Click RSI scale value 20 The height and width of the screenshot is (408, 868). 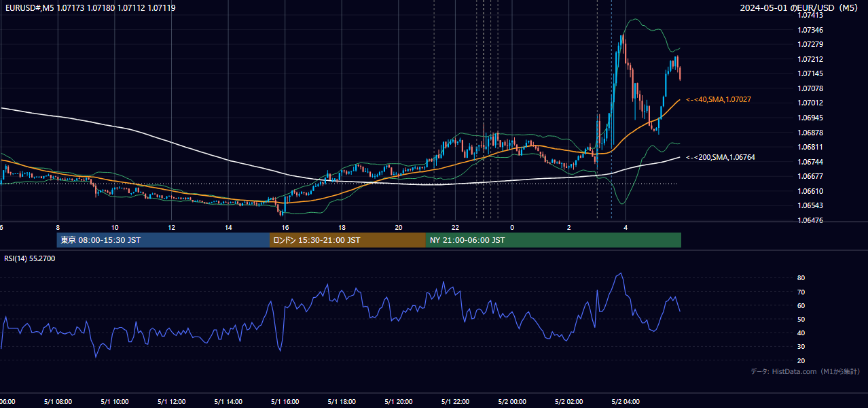(801, 360)
